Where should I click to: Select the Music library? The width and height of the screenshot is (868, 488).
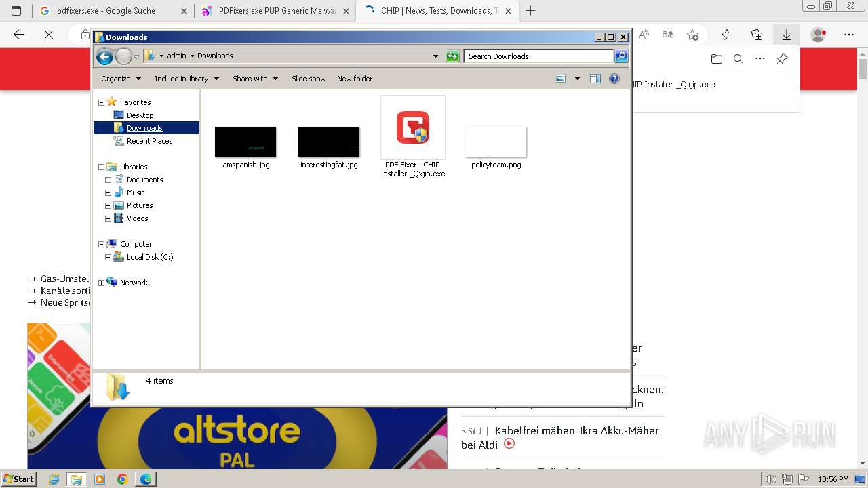pyautogui.click(x=136, y=192)
